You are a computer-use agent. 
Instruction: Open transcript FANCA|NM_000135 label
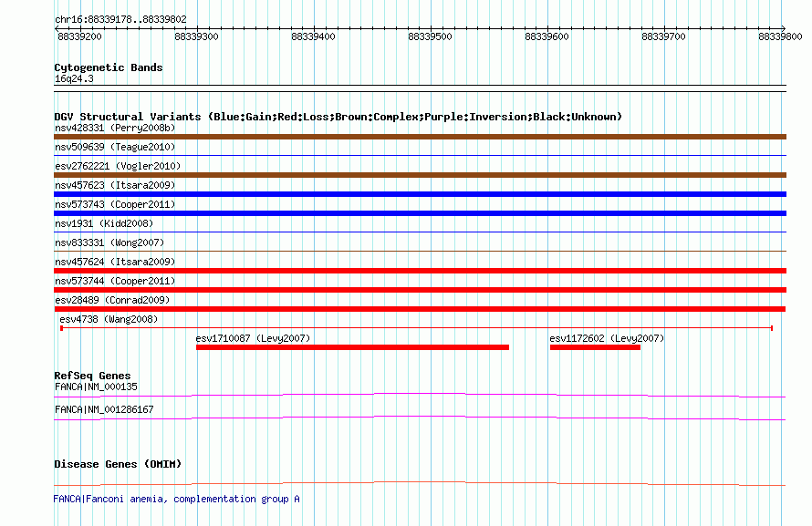pyautogui.click(x=96, y=387)
